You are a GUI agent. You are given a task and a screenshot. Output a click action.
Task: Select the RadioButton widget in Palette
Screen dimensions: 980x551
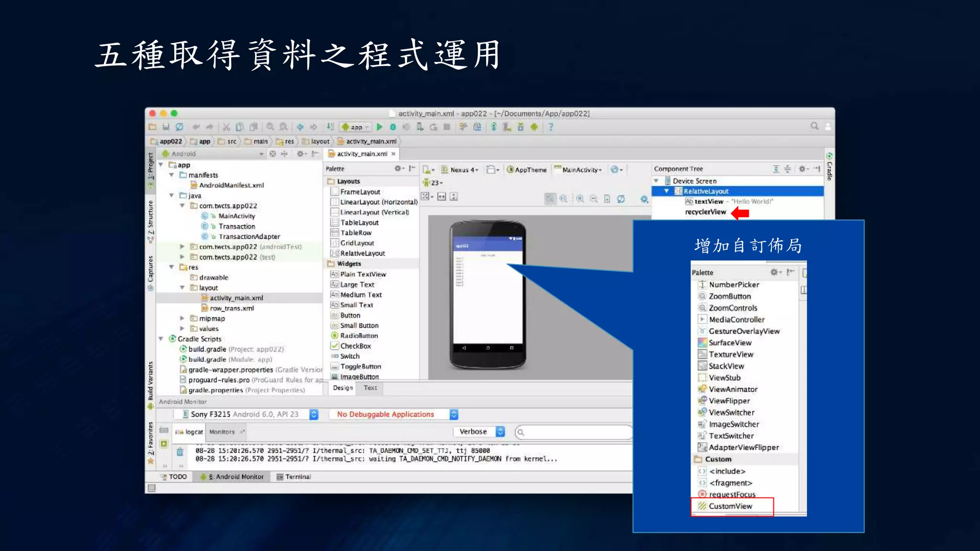[x=358, y=336]
